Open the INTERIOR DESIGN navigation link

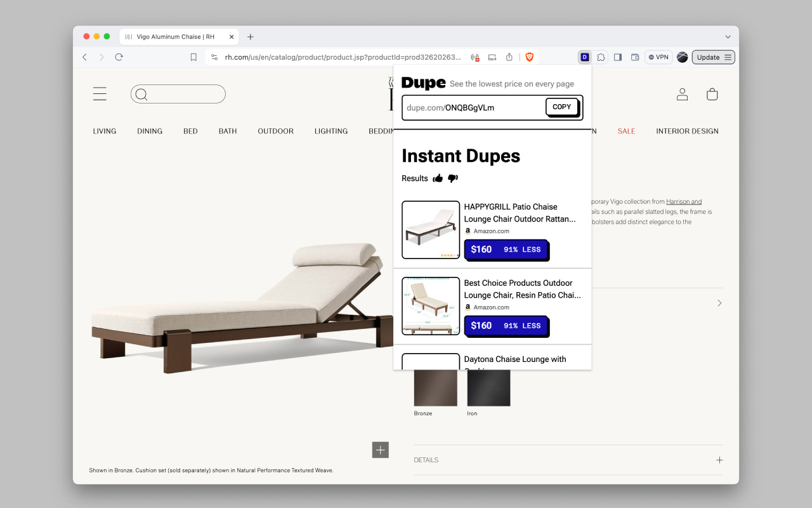(687, 131)
